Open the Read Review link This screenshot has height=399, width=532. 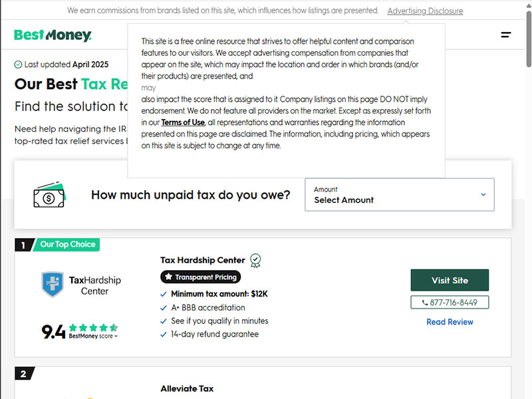pos(450,322)
